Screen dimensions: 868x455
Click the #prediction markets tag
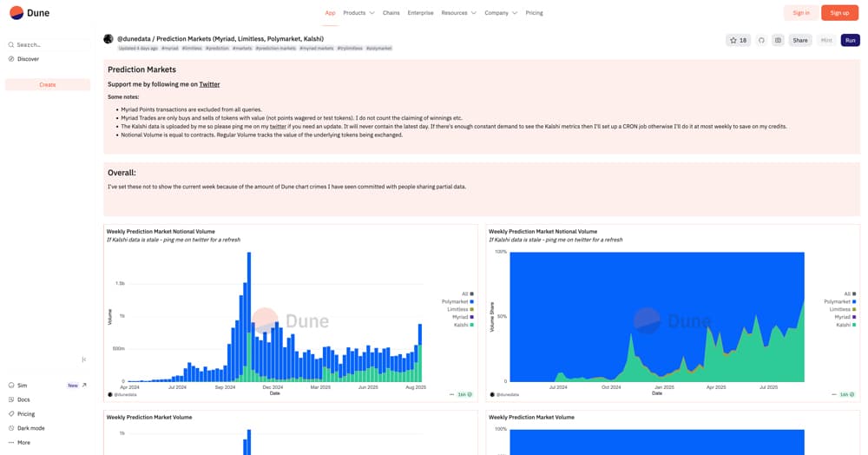(x=276, y=48)
